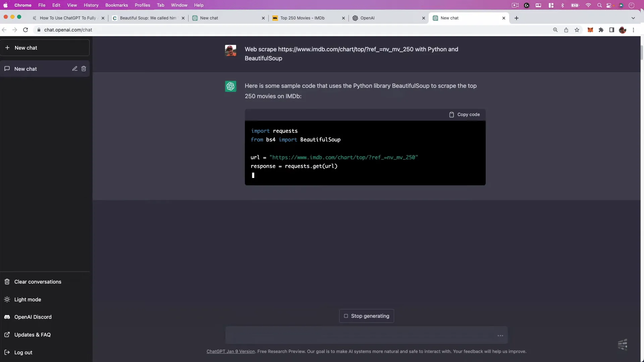Toggle the Chrome side panel icon

point(612,30)
